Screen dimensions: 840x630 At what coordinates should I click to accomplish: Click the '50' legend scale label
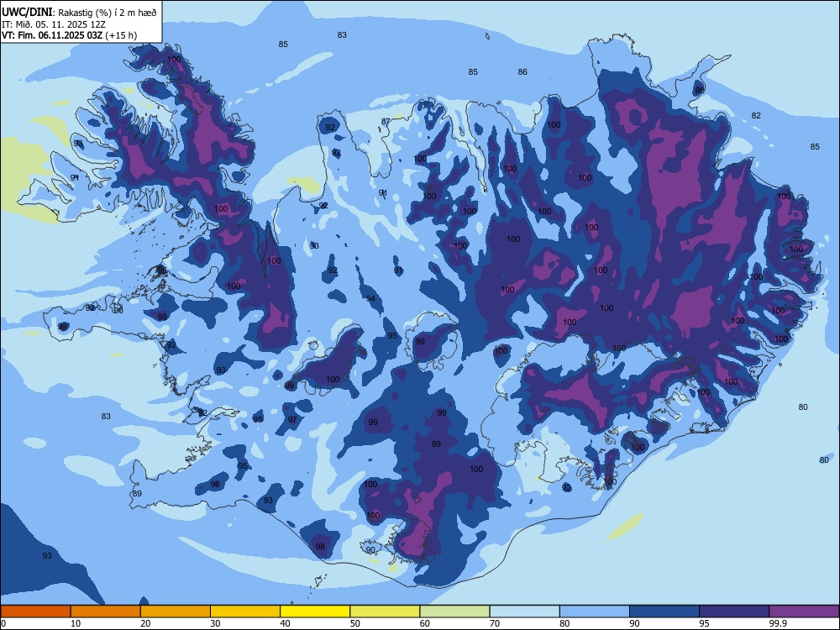(354, 623)
